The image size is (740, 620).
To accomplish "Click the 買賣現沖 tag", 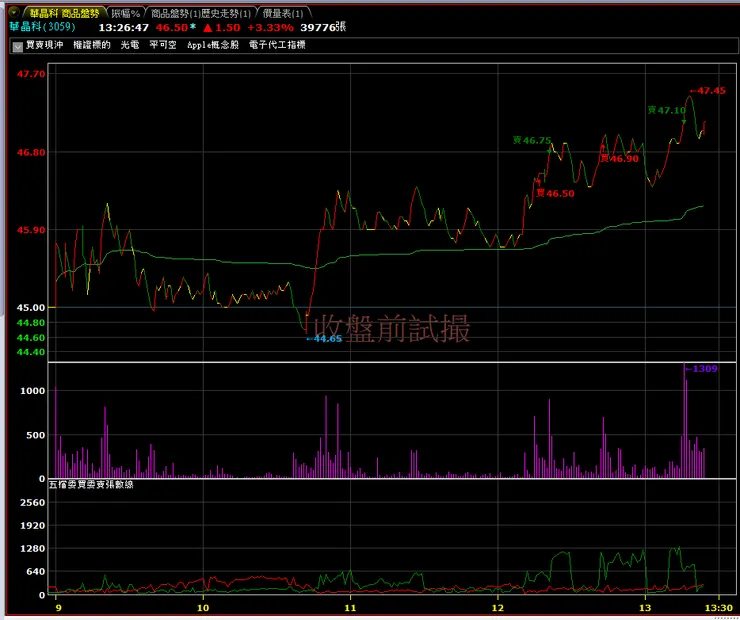I will click(44, 45).
